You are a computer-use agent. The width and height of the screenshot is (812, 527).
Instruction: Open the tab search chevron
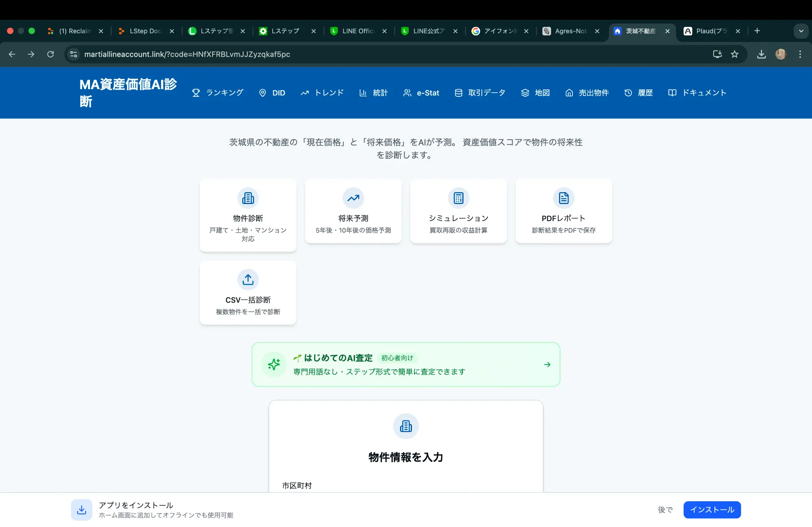(801, 31)
